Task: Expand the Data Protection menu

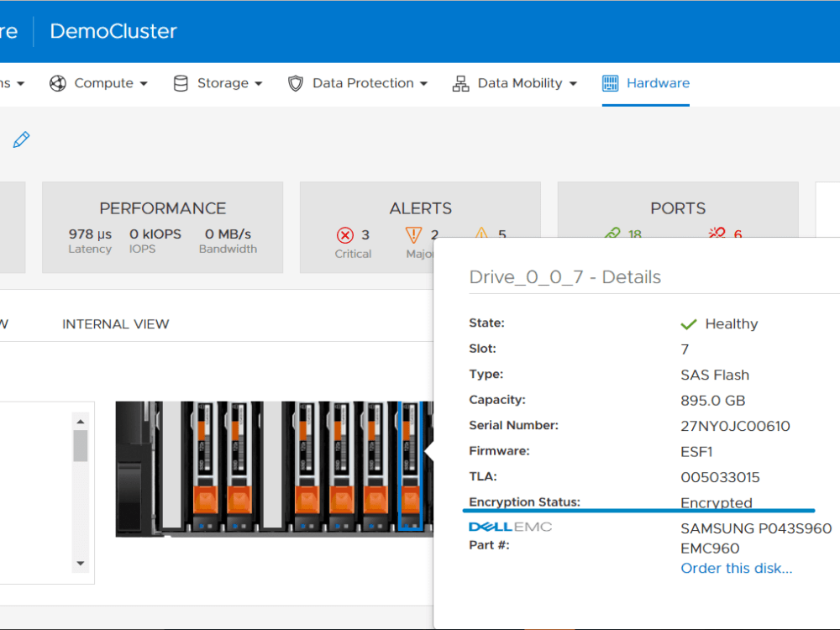Action: (358, 83)
